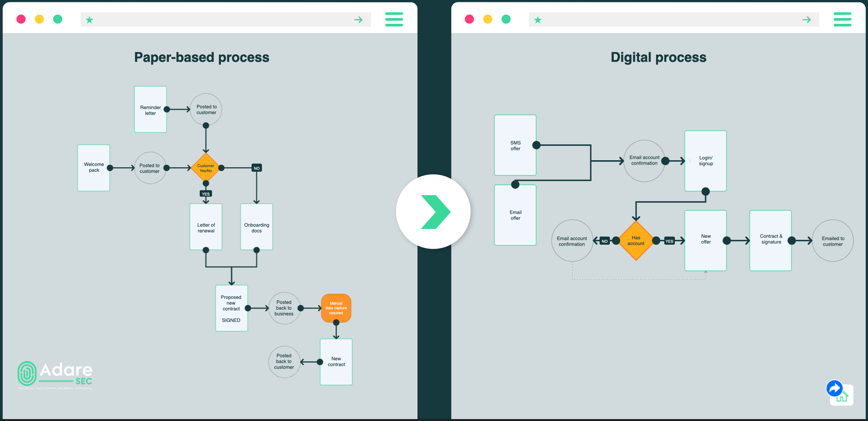
Task: Click the left window's address bar field
Action: (223, 20)
